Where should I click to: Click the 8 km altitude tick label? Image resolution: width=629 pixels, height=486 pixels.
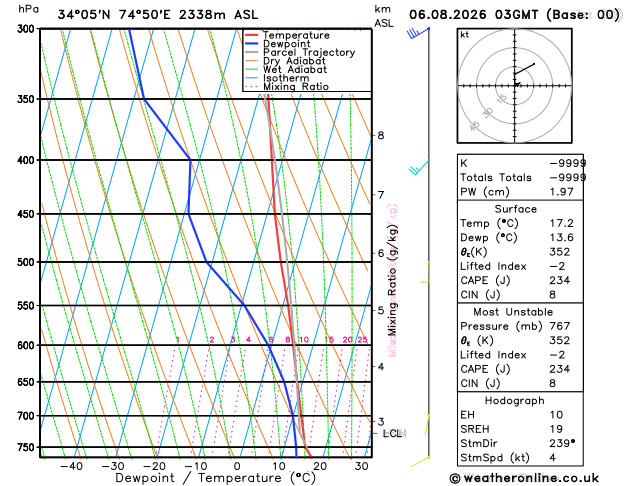click(x=381, y=136)
